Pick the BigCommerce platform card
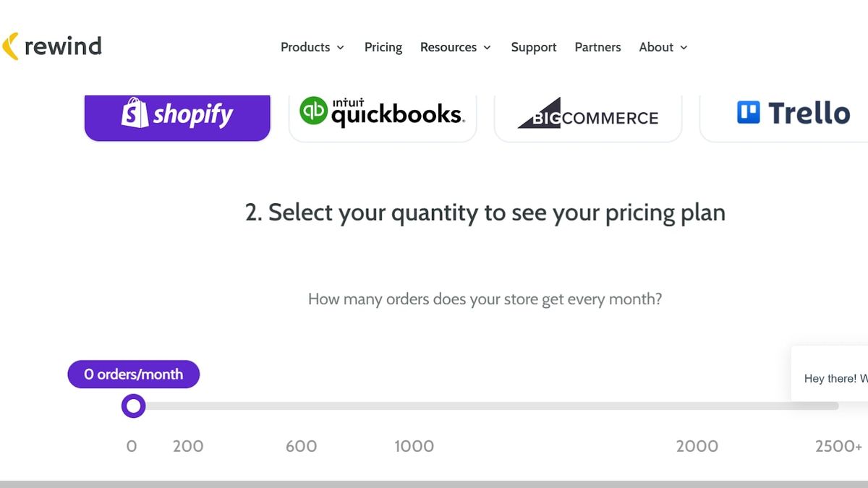Screen dimensions: 868x488 click(588, 116)
